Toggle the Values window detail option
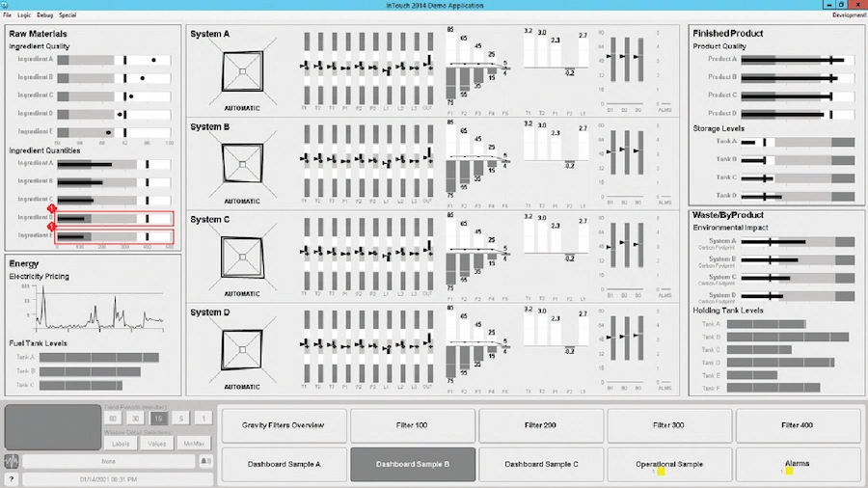The width and height of the screenshot is (868, 488). (158, 445)
